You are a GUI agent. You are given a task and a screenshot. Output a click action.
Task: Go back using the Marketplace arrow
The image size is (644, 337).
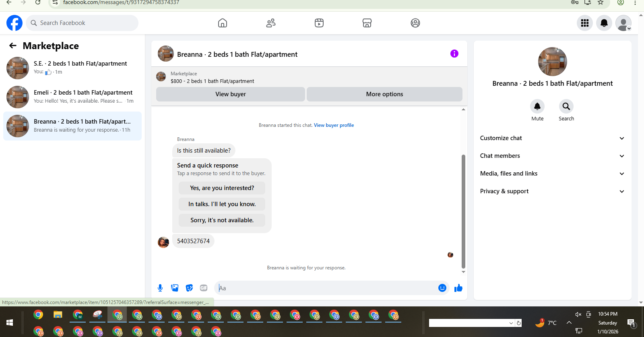pyautogui.click(x=13, y=45)
